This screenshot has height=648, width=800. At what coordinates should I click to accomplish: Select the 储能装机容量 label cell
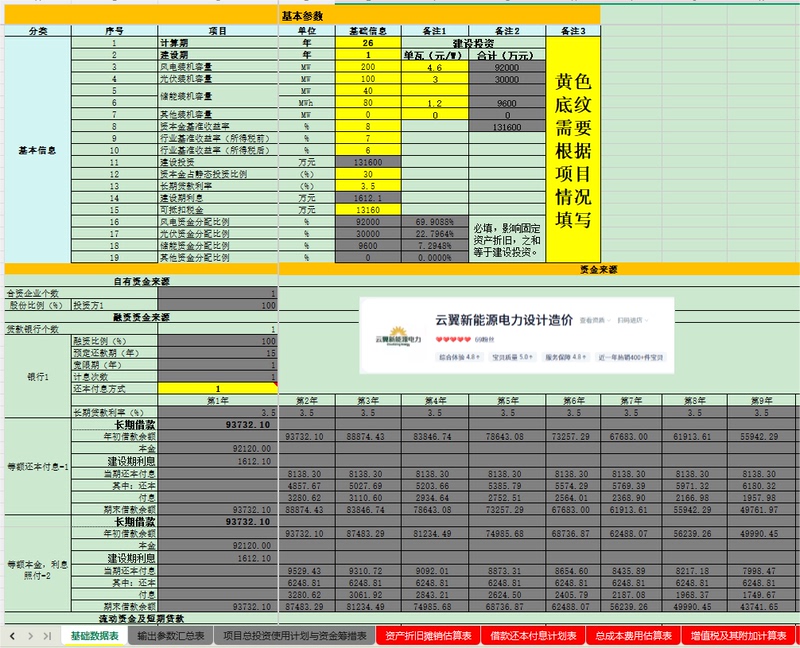[218, 96]
